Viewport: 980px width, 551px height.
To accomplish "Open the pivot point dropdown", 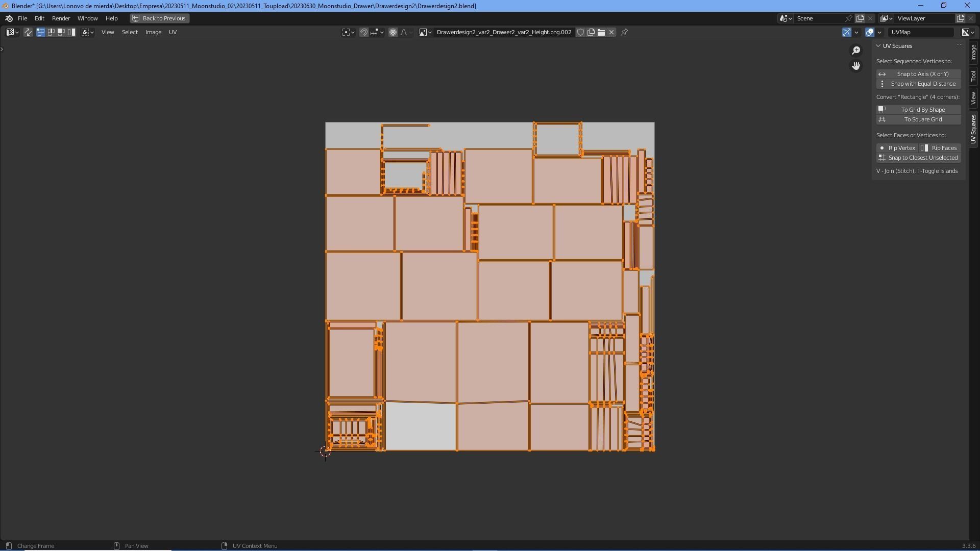I will (348, 32).
